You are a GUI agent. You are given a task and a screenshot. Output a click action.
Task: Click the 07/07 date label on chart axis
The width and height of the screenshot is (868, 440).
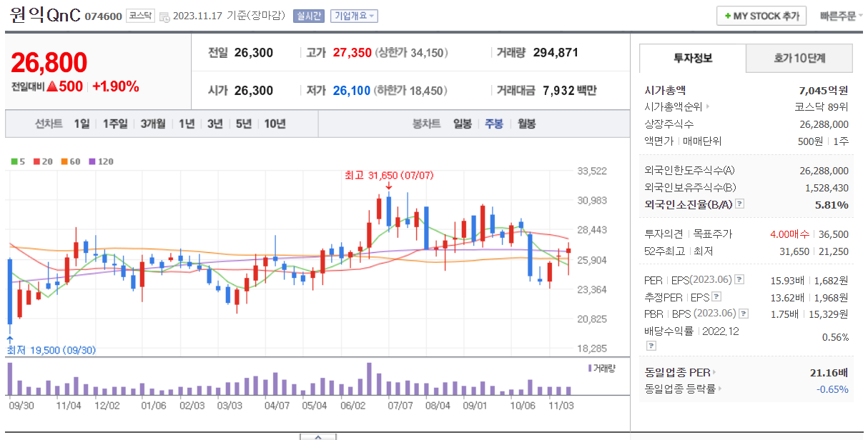click(x=400, y=405)
